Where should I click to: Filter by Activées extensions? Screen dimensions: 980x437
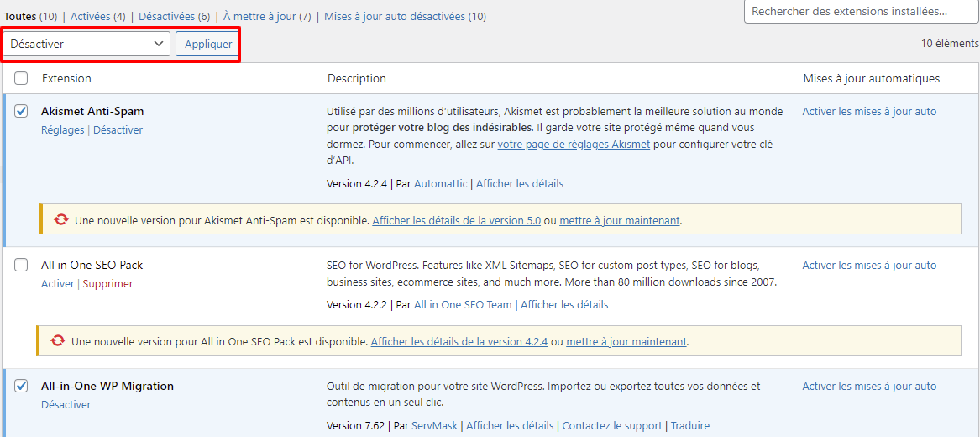point(98,16)
